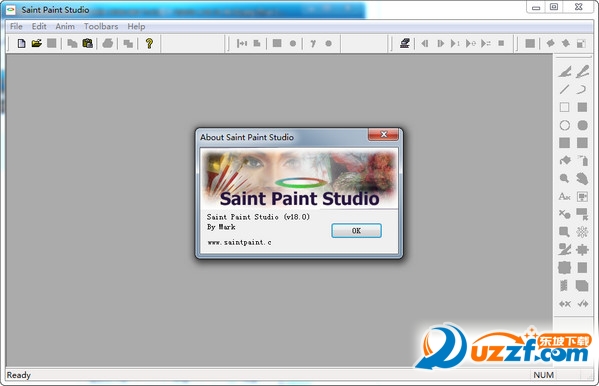The width and height of the screenshot is (599, 386).
Task: Click the NUM indicator in status bar
Action: (x=543, y=375)
